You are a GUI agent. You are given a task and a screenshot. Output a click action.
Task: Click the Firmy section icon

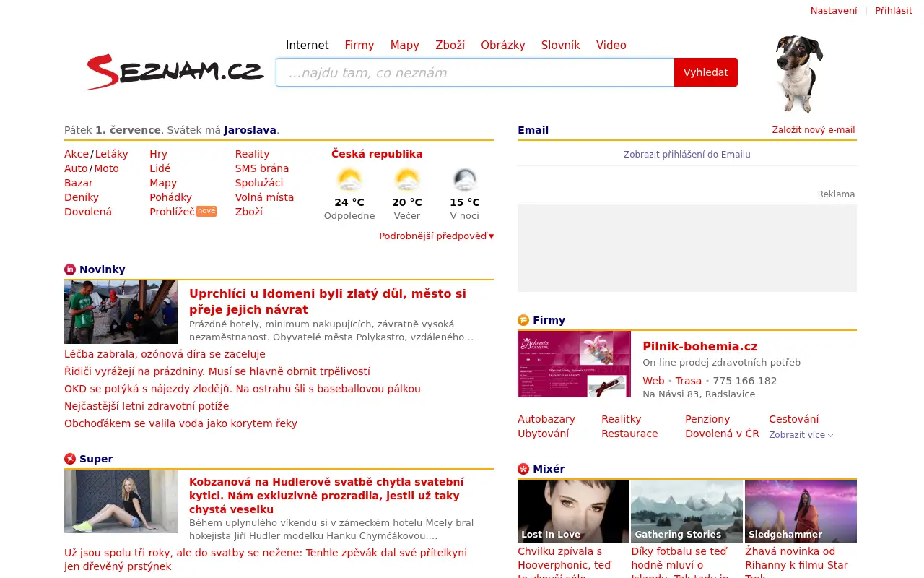coord(523,320)
